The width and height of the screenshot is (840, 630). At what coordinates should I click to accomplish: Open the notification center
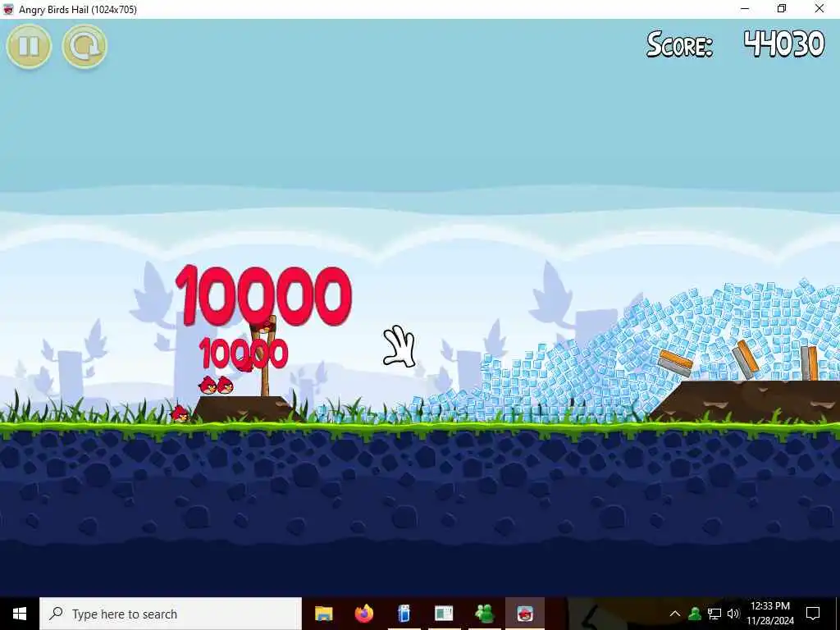[813, 614]
